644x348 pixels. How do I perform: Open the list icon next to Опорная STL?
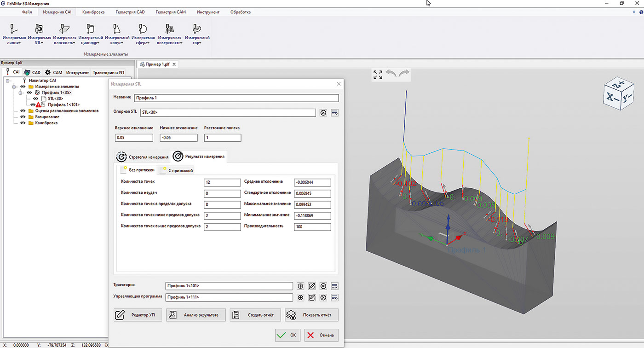(334, 113)
